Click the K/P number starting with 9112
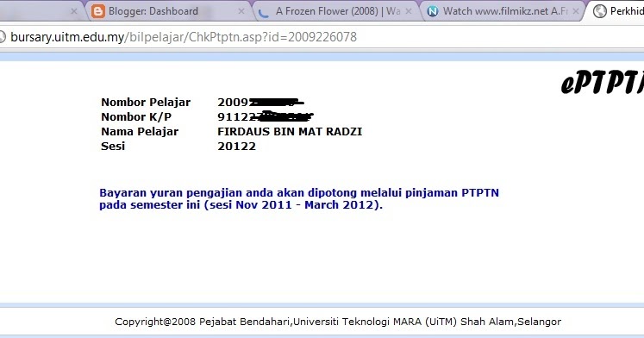Screen dimensions: 644x338 266,116
